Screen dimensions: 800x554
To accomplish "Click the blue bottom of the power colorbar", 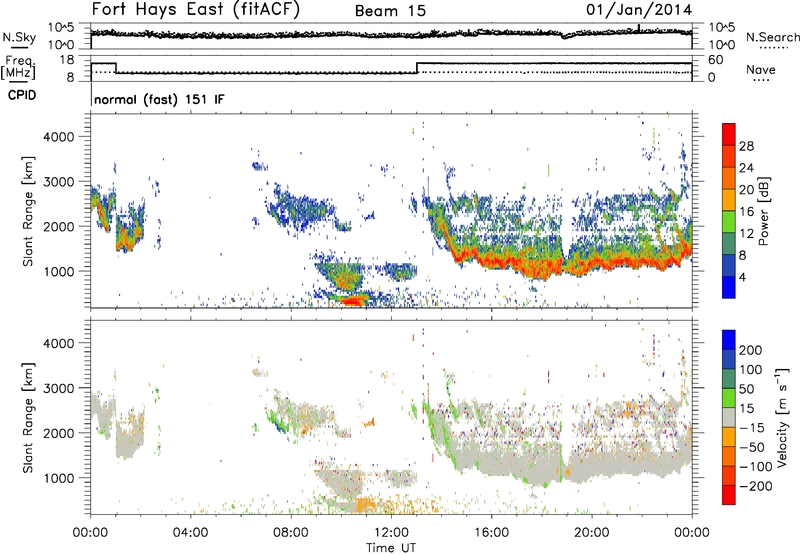I will [729, 287].
